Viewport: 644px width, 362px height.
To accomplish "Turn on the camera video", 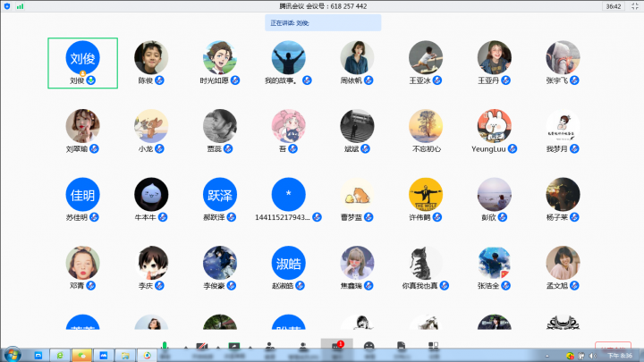I will 202,346.
